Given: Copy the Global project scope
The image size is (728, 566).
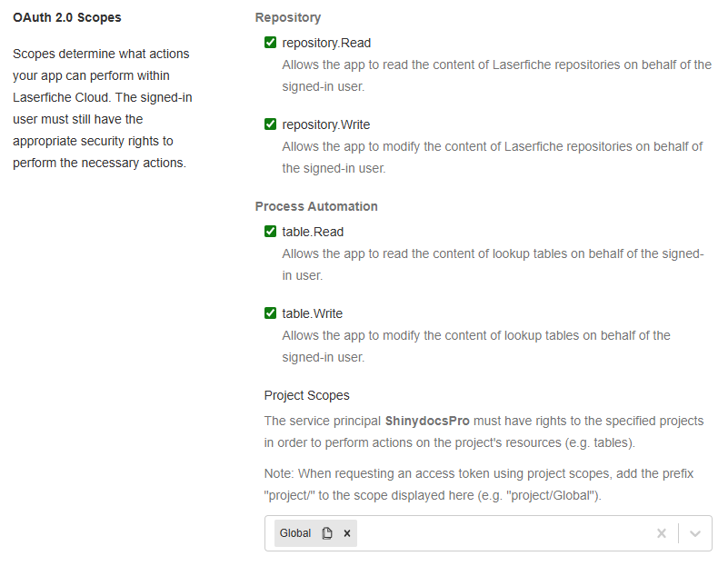Looking at the screenshot, I should tap(327, 533).
